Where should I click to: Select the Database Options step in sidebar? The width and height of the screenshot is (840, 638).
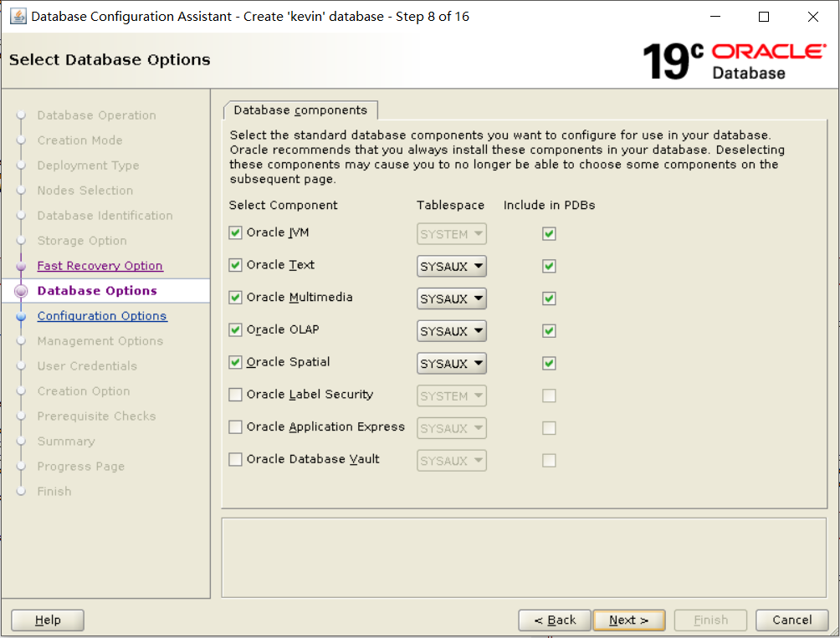coord(97,291)
